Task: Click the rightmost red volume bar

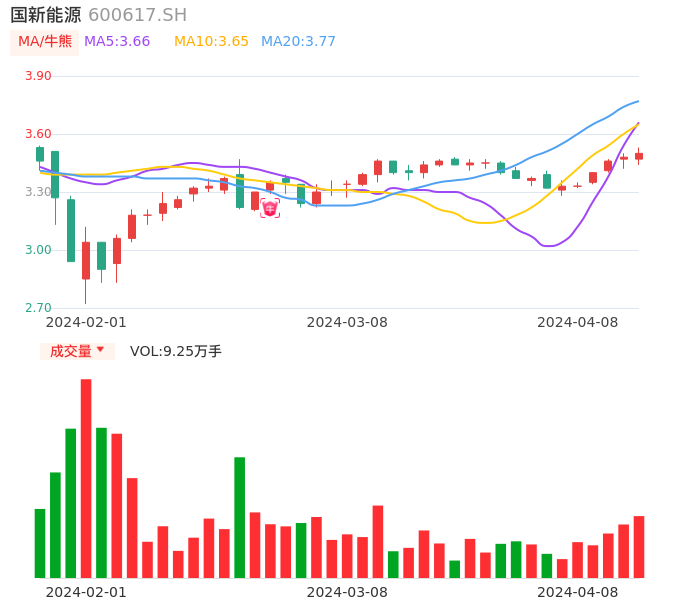Action: tap(639, 546)
